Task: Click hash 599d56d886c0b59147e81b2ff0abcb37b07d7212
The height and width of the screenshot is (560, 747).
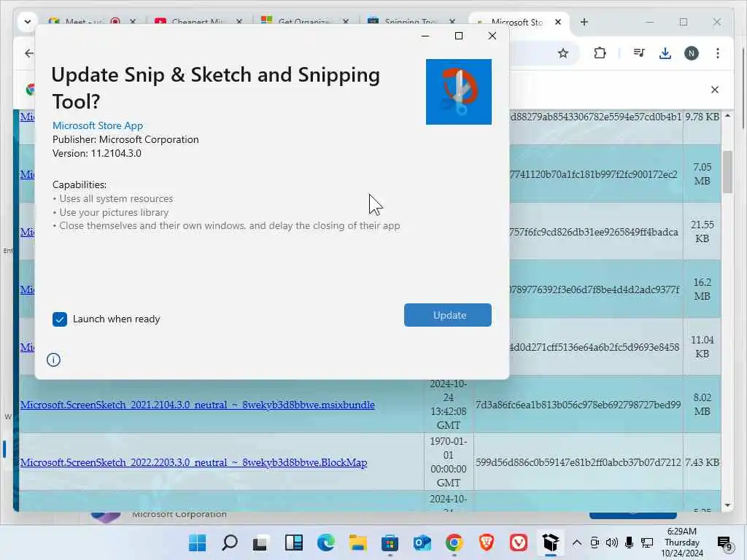Action: [x=578, y=462]
